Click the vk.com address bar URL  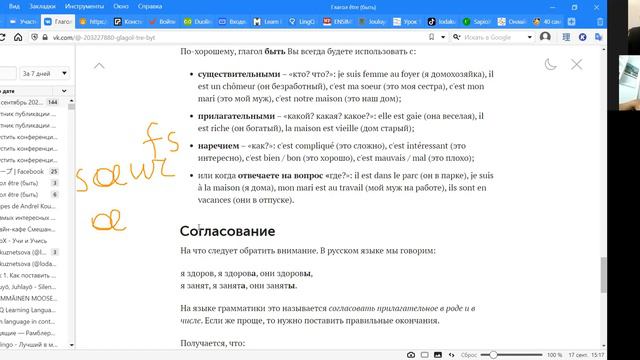104,38
